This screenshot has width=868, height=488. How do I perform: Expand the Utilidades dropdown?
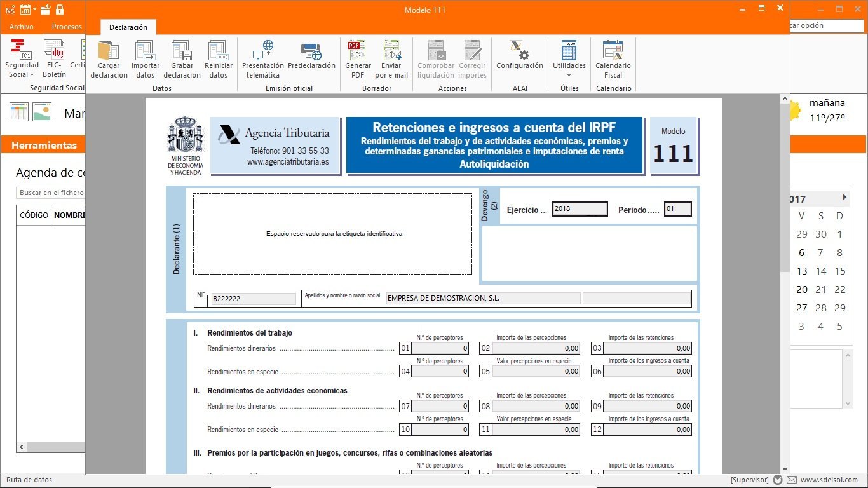569,60
